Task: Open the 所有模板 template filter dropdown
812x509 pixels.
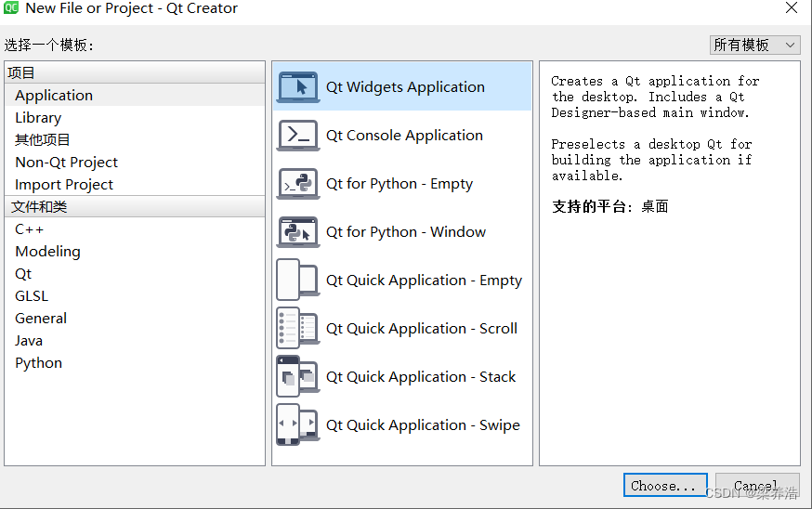Action: coord(754,45)
